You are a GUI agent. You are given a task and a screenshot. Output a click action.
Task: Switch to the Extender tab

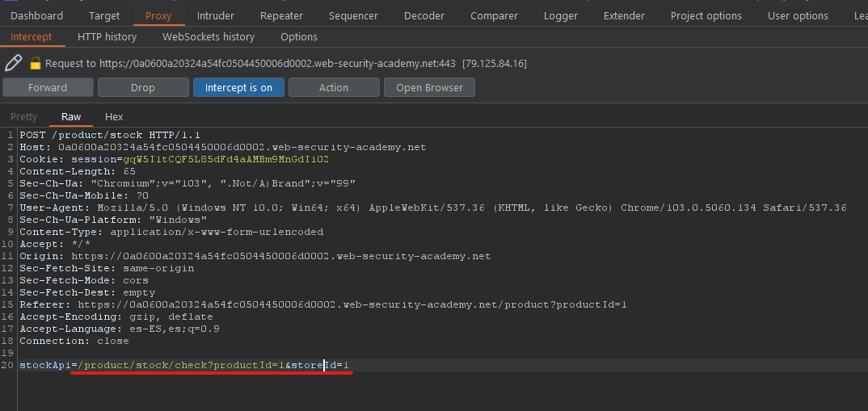(624, 16)
